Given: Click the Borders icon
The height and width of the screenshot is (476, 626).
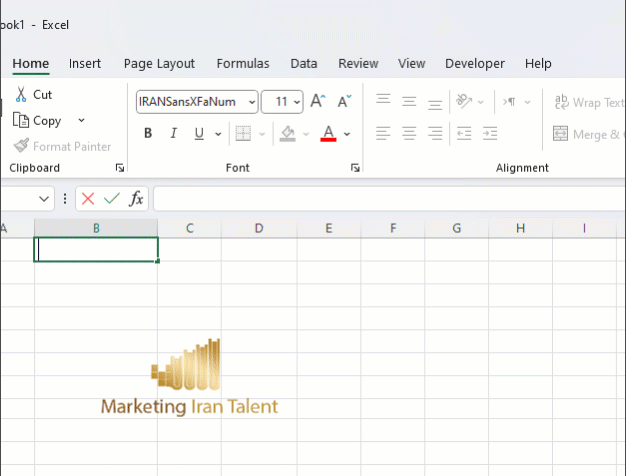Looking at the screenshot, I should [243, 134].
